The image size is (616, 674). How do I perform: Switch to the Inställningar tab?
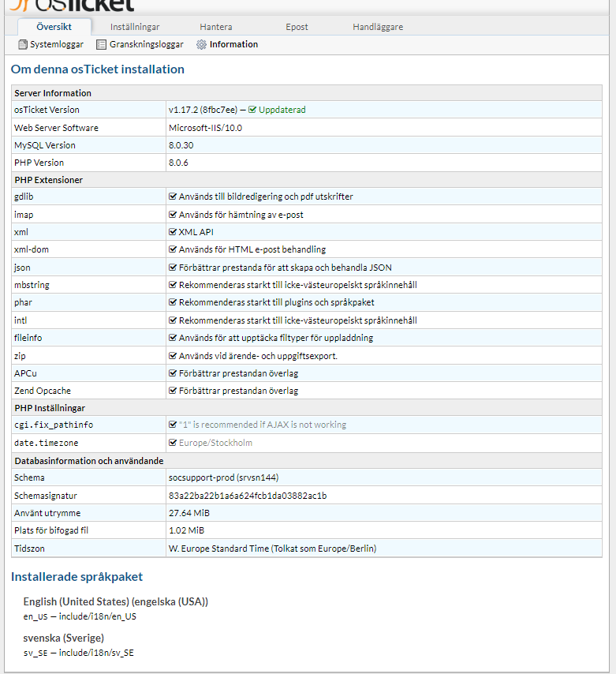(x=134, y=26)
